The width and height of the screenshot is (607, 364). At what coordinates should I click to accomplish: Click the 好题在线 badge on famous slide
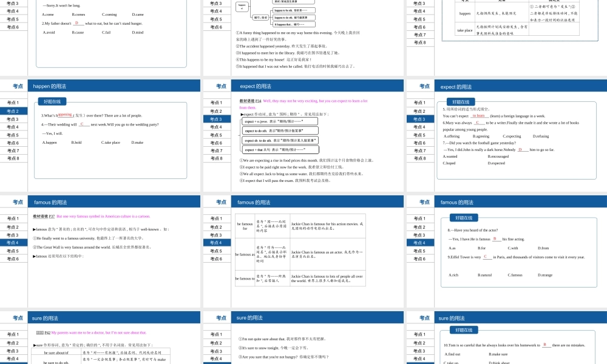coord(464,218)
